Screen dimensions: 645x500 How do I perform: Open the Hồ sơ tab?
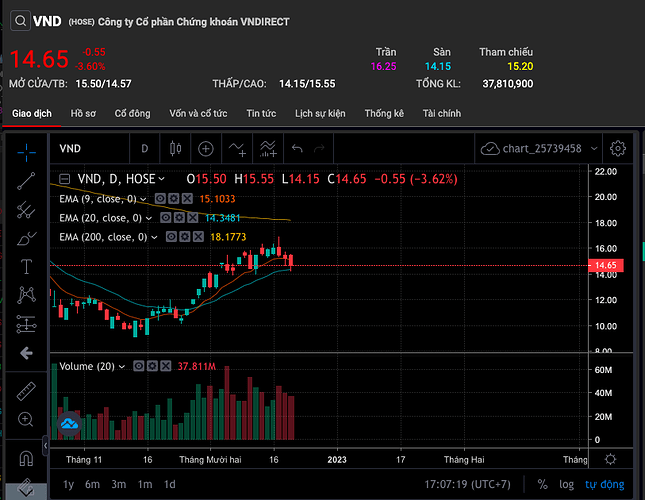pos(83,113)
